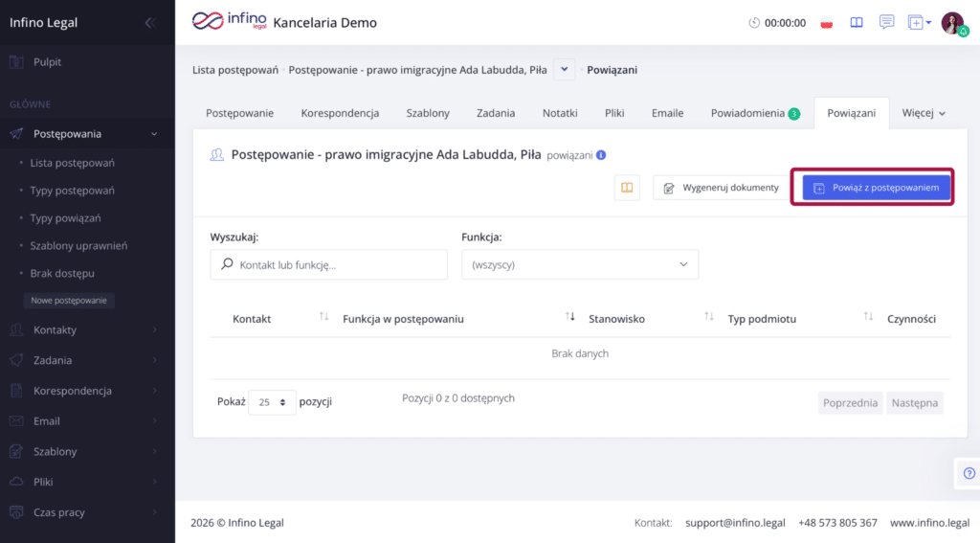980x543 pixels.
Task: Click the Zadania tag icon in sidebar
Action: [17, 360]
